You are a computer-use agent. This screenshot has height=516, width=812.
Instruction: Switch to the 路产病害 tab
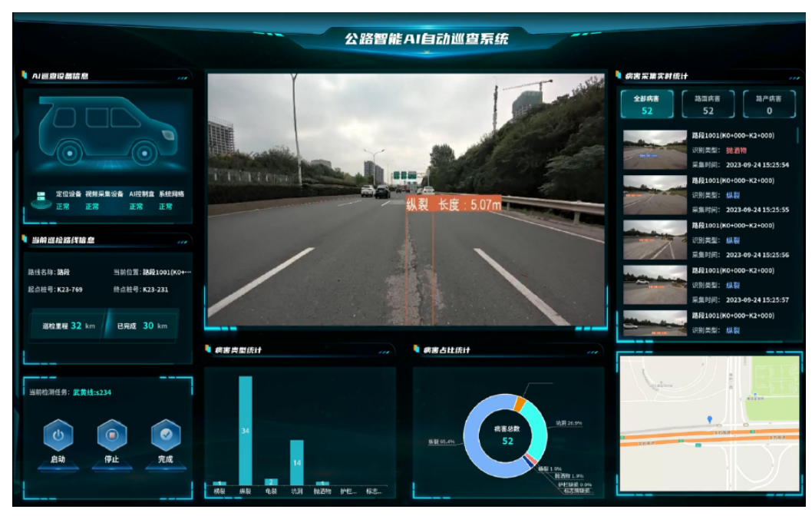[769, 104]
